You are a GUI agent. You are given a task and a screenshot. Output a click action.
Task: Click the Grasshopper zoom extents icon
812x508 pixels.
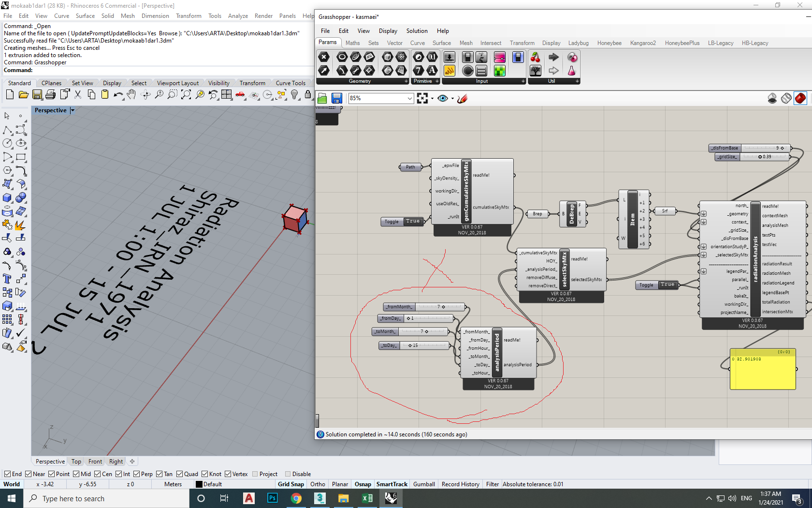[x=422, y=99]
